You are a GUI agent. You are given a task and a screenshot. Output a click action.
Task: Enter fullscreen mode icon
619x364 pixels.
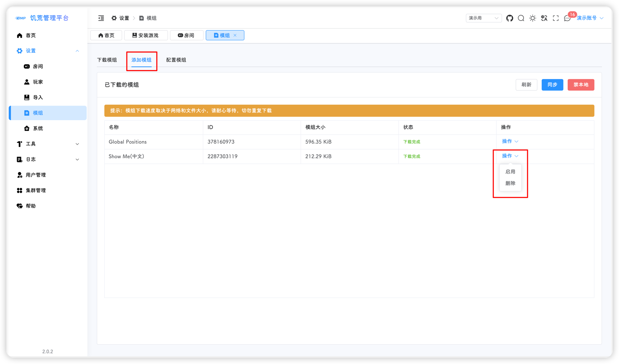(555, 18)
